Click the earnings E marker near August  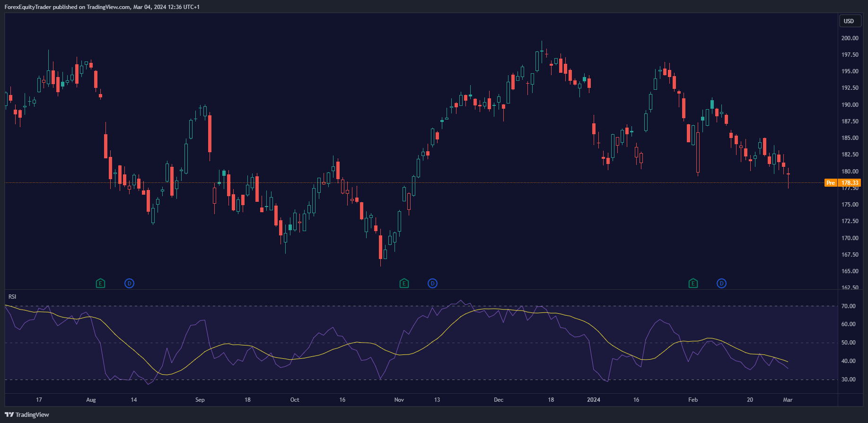(x=100, y=283)
